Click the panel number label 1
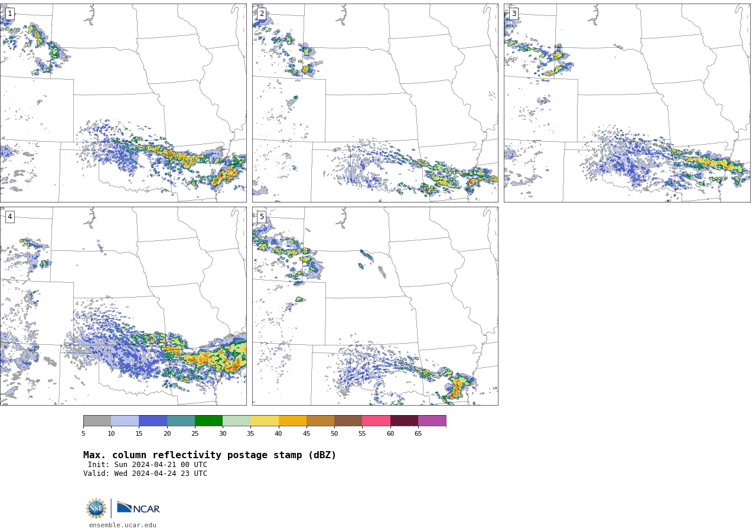The height and width of the screenshot is (532, 756). tap(9, 14)
